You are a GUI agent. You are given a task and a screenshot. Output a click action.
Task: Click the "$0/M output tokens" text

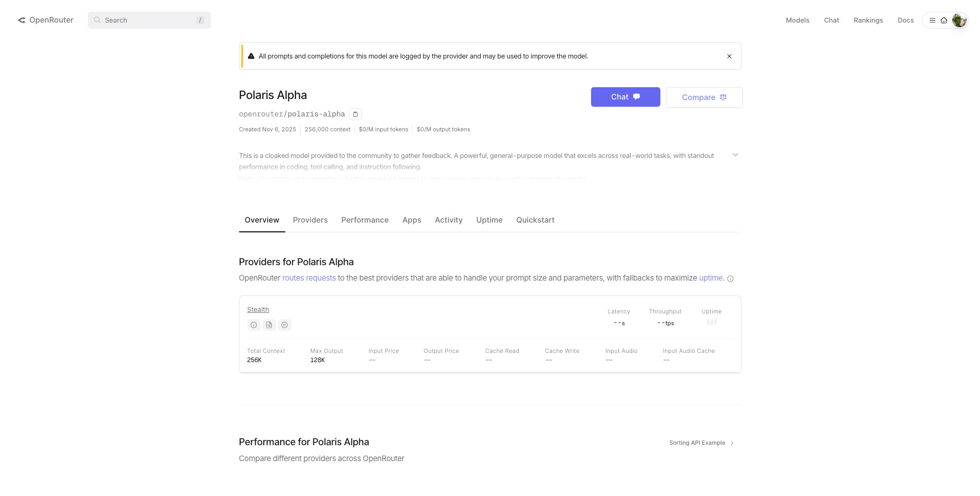click(443, 129)
